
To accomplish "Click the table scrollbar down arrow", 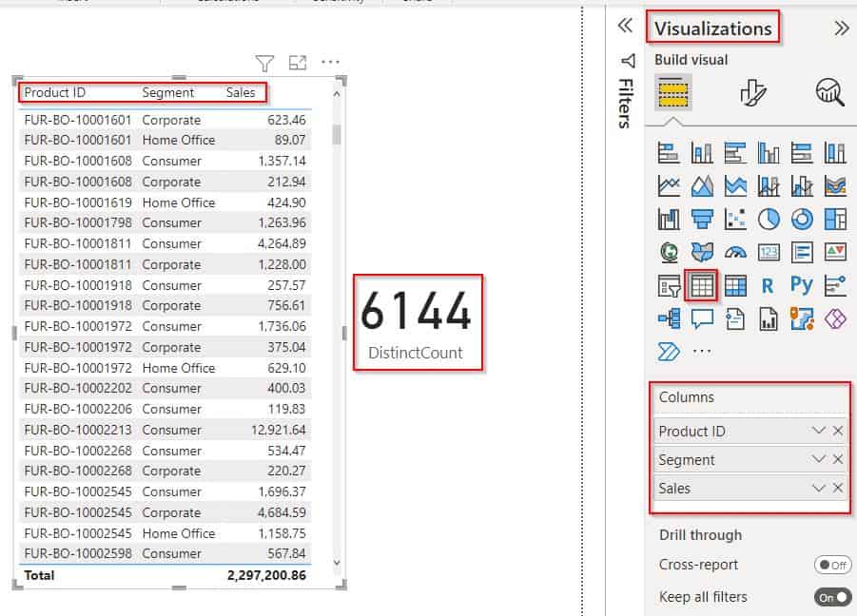I will (337, 563).
